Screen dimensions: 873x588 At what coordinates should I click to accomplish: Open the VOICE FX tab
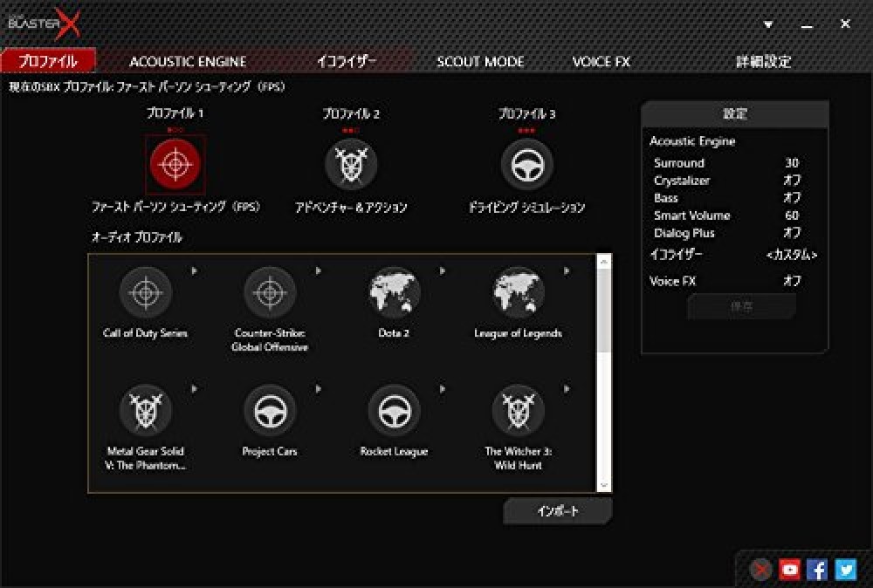click(x=601, y=62)
